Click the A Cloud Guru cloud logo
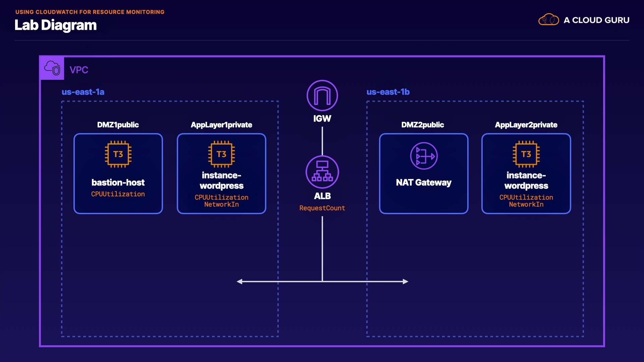 click(548, 20)
